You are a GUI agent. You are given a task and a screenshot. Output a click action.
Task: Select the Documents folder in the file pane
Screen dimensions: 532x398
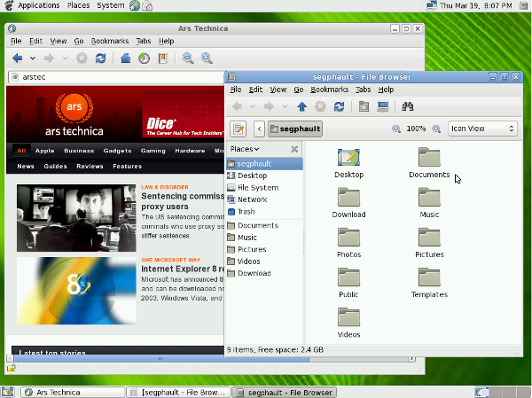coord(429,158)
